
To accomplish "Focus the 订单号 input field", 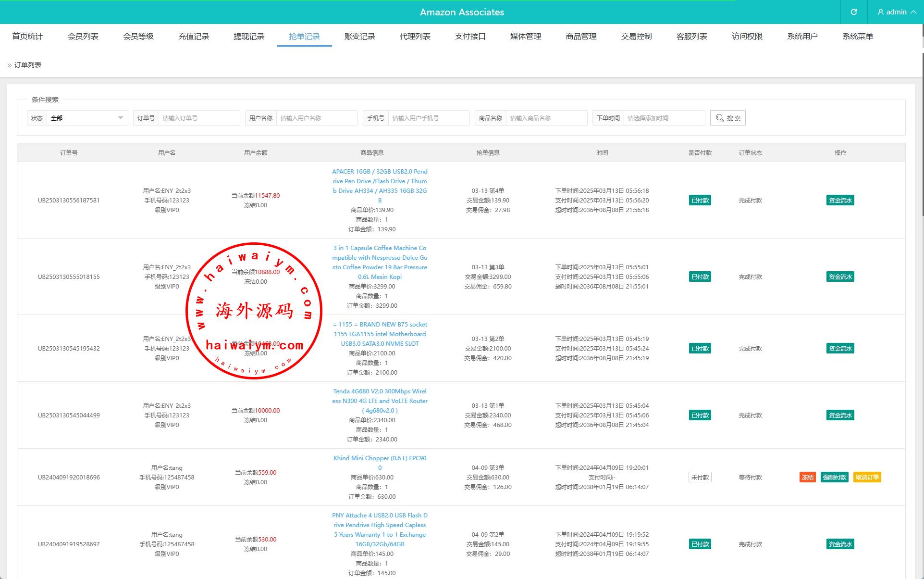I will (199, 118).
